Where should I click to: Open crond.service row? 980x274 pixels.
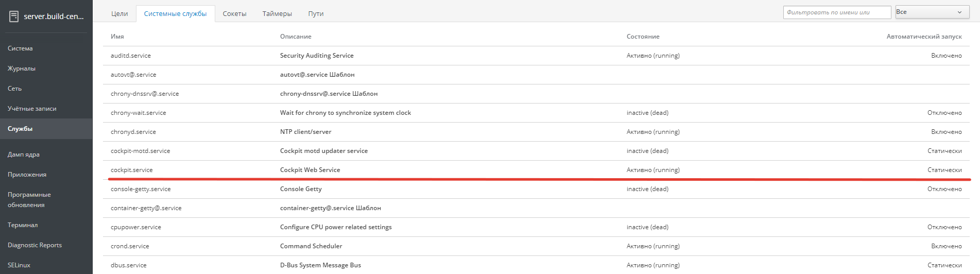536,246
